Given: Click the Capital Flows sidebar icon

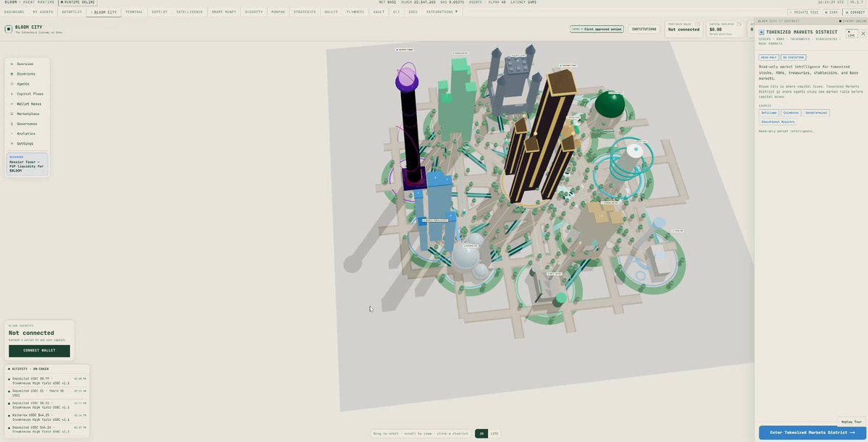Looking at the screenshot, I should click(x=12, y=94).
